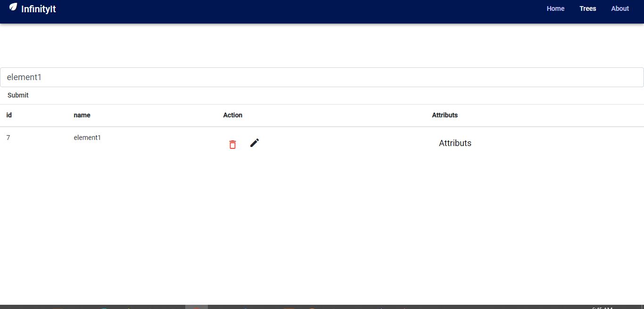This screenshot has height=309, width=644.
Task: Select the element1 text input field
Action: [322, 77]
